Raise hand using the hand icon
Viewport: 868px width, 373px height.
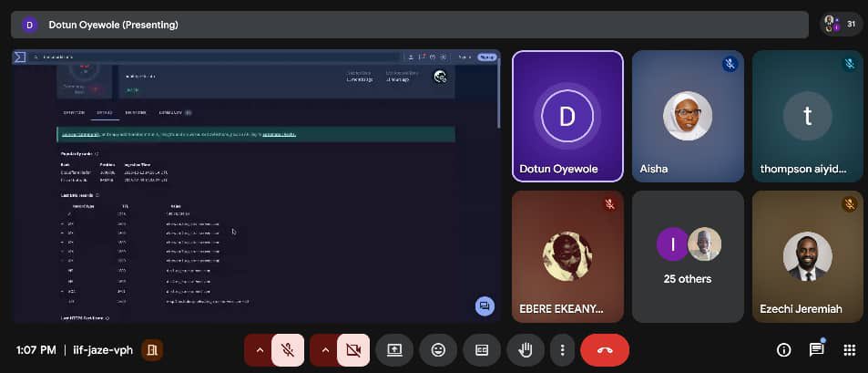coord(526,350)
